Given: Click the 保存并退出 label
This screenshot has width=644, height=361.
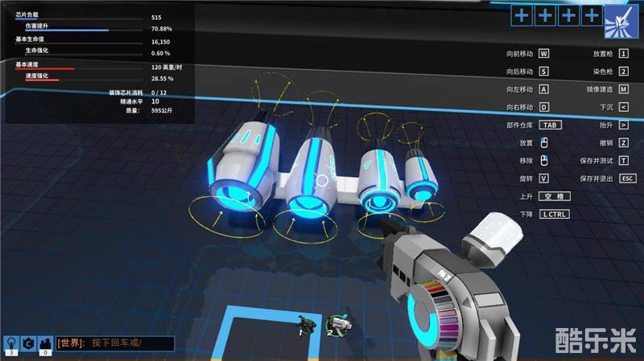Looking at the screenshot, I should [x=597, y=178].
